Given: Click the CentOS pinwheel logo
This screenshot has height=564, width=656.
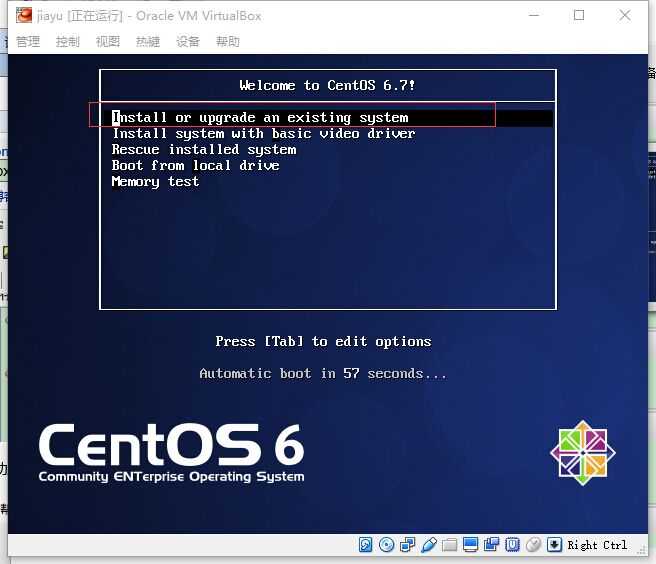Looking at the screenshot, I should point(582,453).
